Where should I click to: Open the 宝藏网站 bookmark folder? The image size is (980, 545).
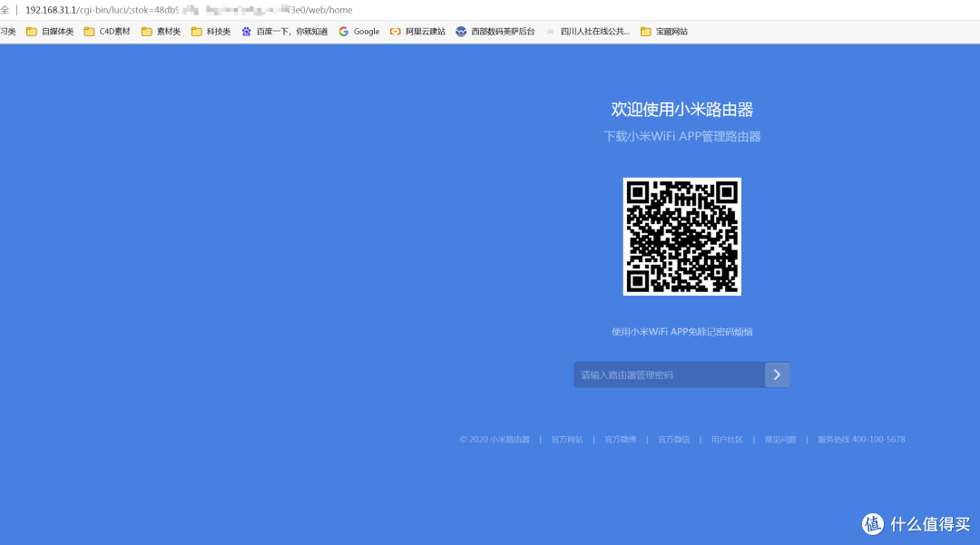click(x=664, y=31)
